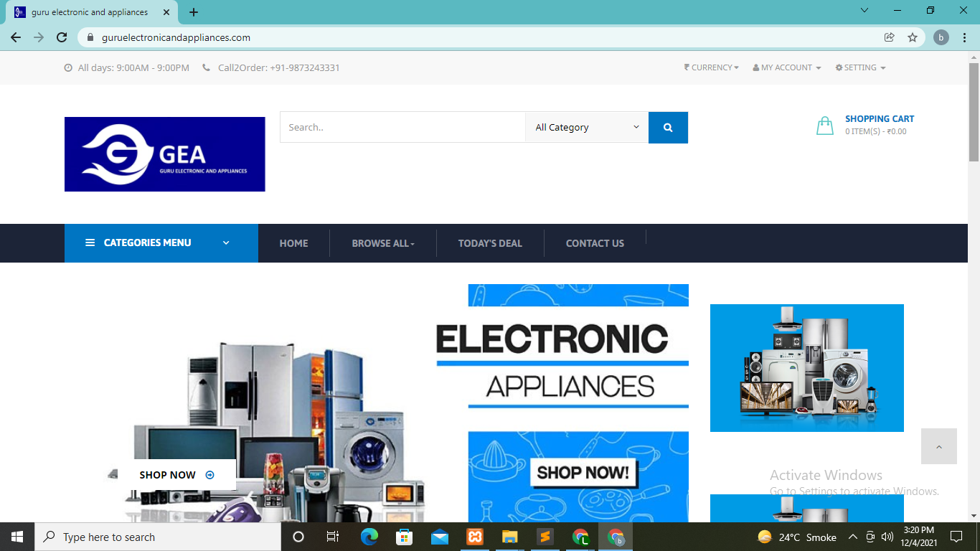
Task: Go to Today's Deal page
Action: pos(490,243)
